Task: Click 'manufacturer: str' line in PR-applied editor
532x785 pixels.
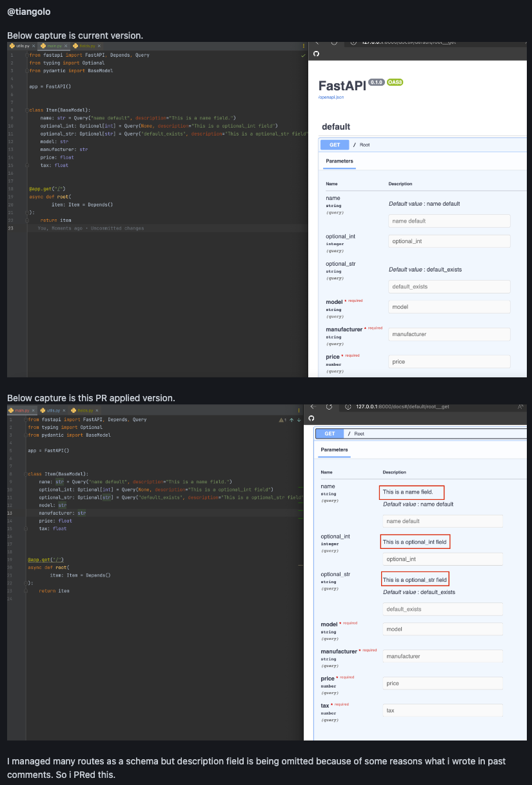Action: (x=62, y=513)
